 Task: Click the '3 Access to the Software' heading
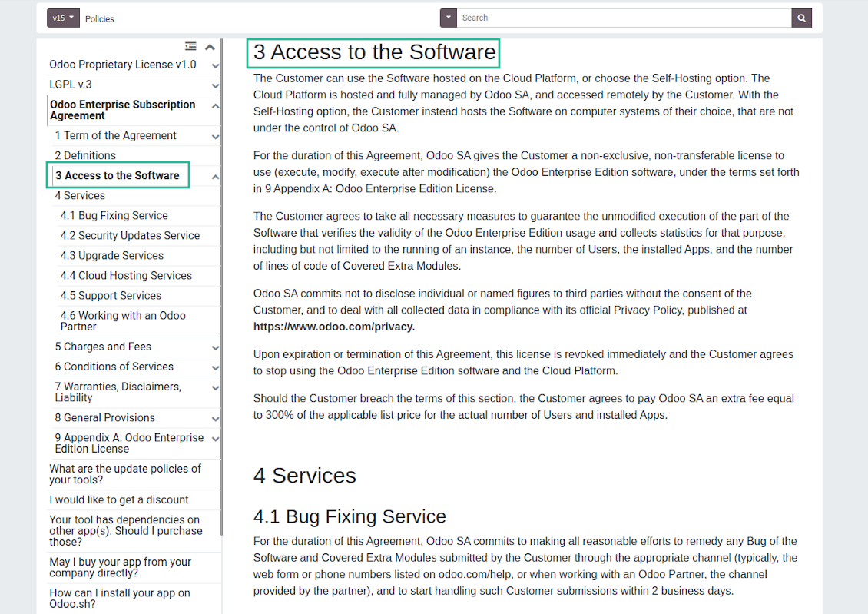(374, 52)
